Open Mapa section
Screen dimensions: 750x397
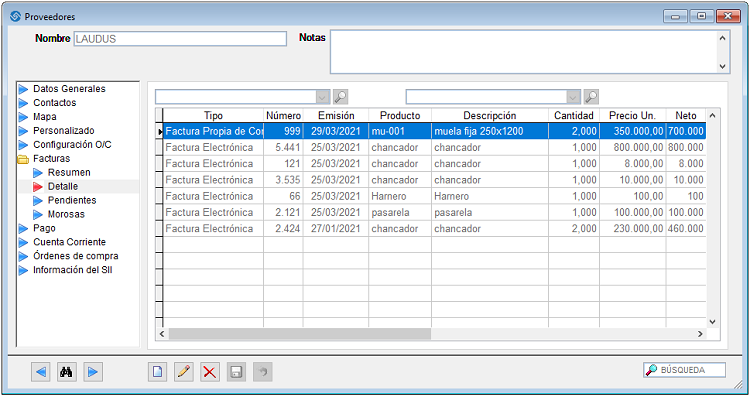(44, 117)
